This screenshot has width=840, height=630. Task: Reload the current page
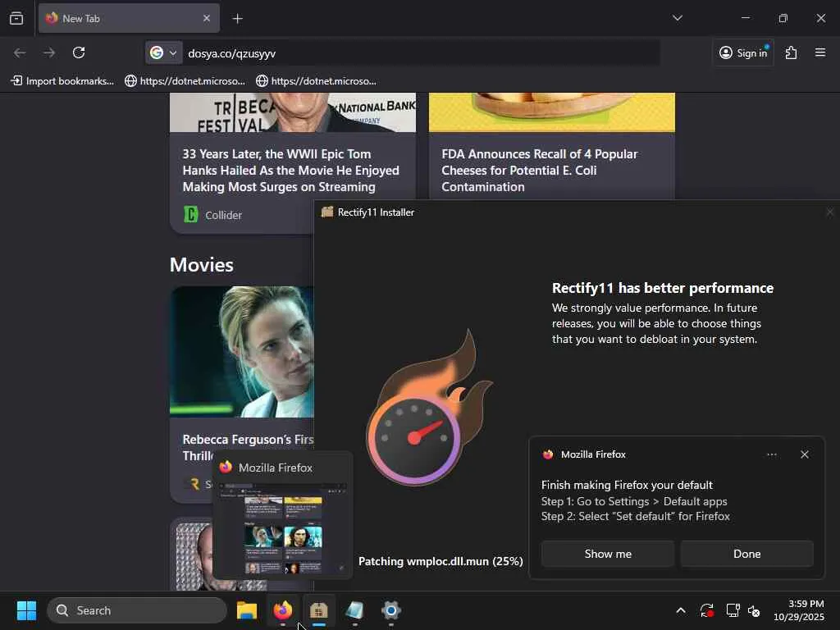(79, 52)
